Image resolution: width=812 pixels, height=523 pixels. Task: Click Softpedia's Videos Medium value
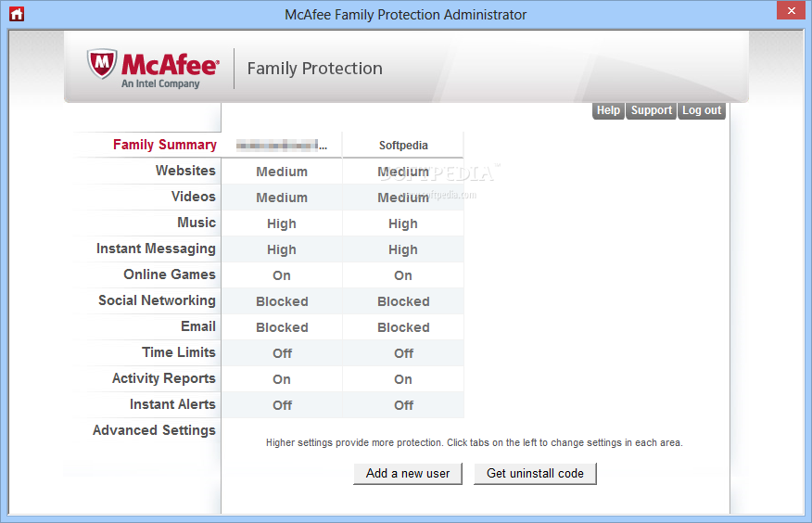(x=403, y=198)
